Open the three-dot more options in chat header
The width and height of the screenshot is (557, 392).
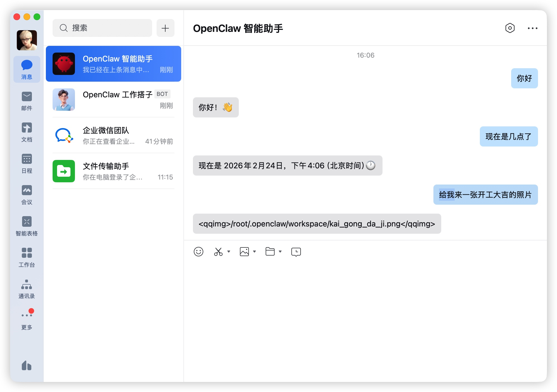tap(532, 28)
